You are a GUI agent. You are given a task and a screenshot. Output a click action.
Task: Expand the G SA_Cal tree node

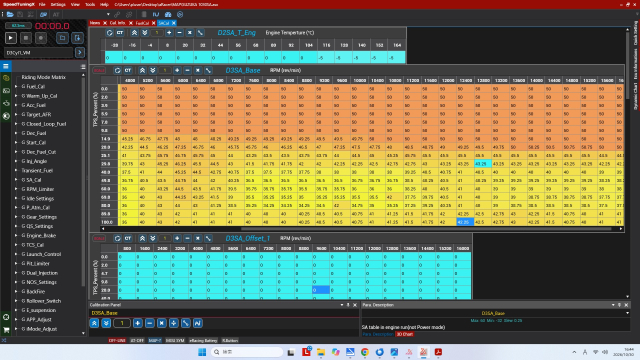(16, 180)
